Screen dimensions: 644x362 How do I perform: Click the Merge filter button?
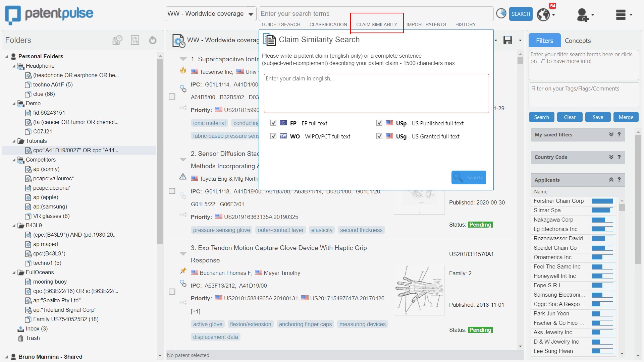coord(626,117)
